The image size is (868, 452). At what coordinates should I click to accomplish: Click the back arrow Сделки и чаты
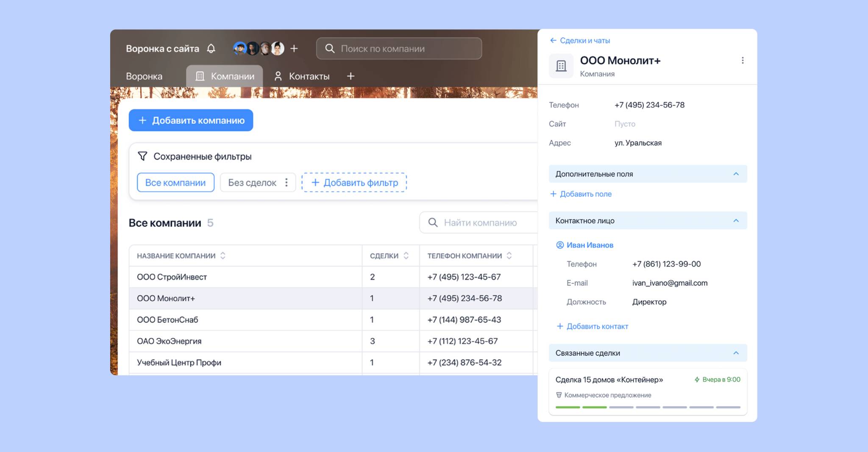point(553,41)
